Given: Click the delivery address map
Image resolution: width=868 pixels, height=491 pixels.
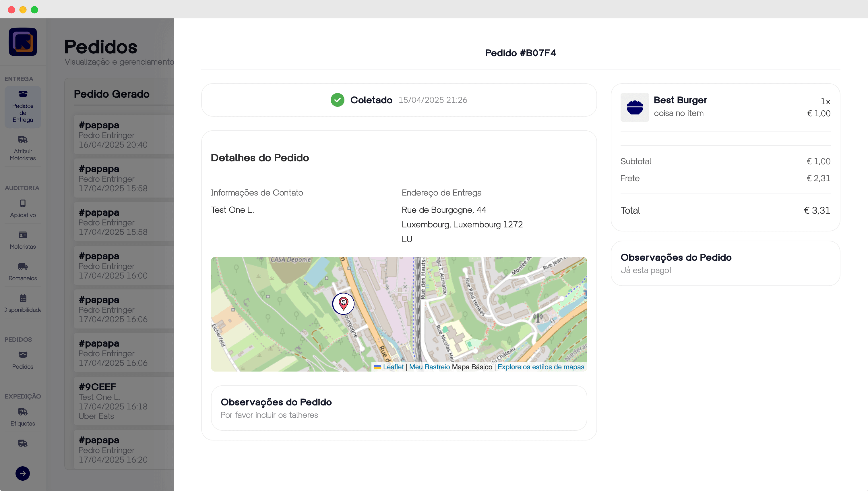Looking at the screenshot, I should [399, 314].
